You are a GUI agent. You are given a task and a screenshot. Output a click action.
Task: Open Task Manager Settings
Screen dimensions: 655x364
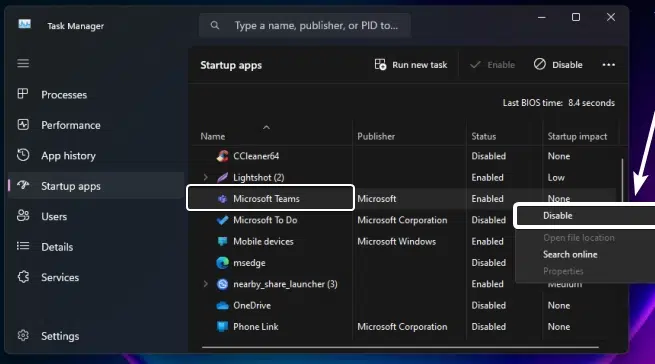pyautogui.click(x=96, y=336)
